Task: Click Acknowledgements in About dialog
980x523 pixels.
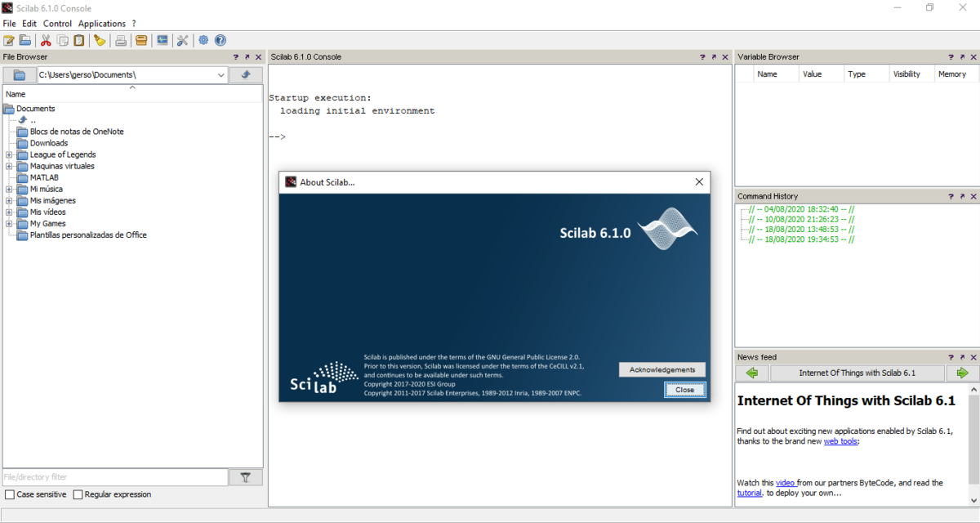Action: (662, 369)
